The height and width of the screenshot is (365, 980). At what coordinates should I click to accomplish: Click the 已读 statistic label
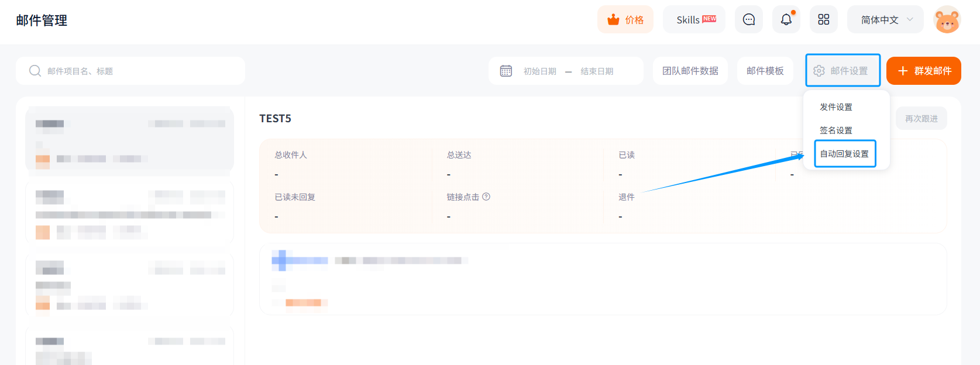pos(627,155)
